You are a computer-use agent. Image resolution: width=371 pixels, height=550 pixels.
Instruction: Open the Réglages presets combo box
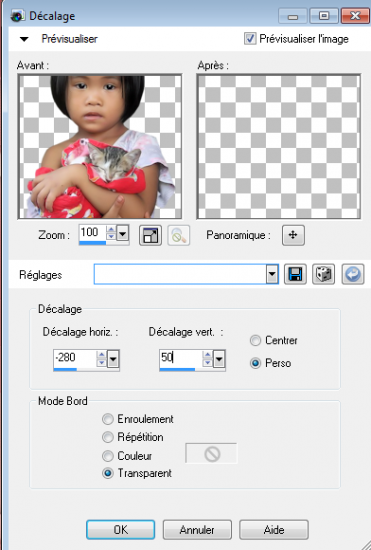[x=186, y=274]
